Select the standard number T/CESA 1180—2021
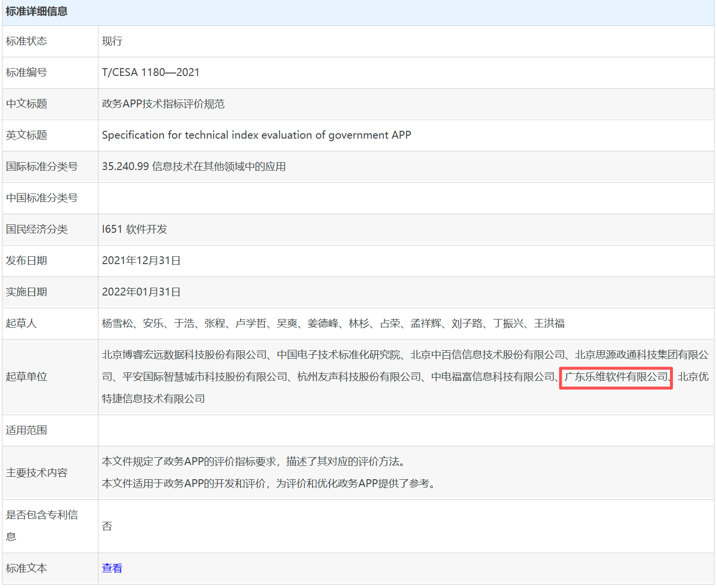Image resolution: width=717 pixels, height=588 pixels. point(150,73)
